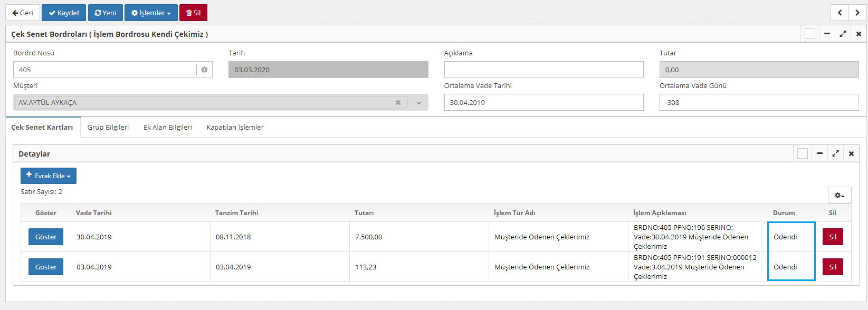This screenshot has height=310, width=868.
Task: Collapse the Detaylar panel
Action: (819, 153)
